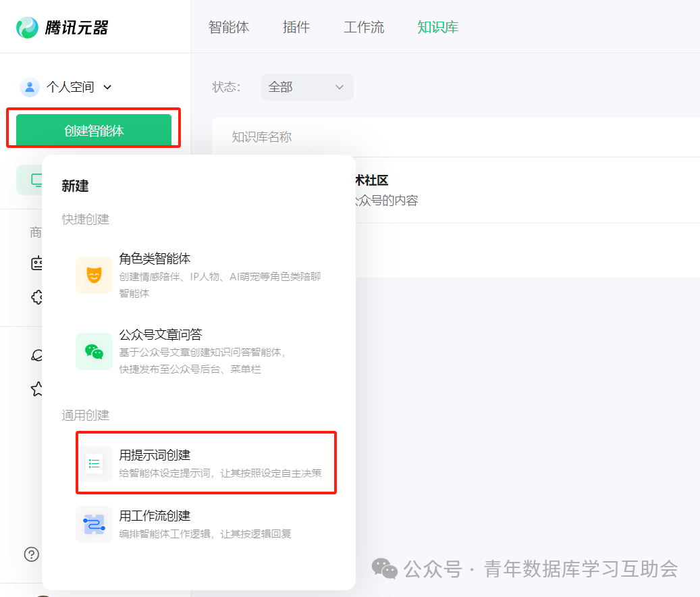Click the 个人空间 user avatar icon

click(30, 87)
